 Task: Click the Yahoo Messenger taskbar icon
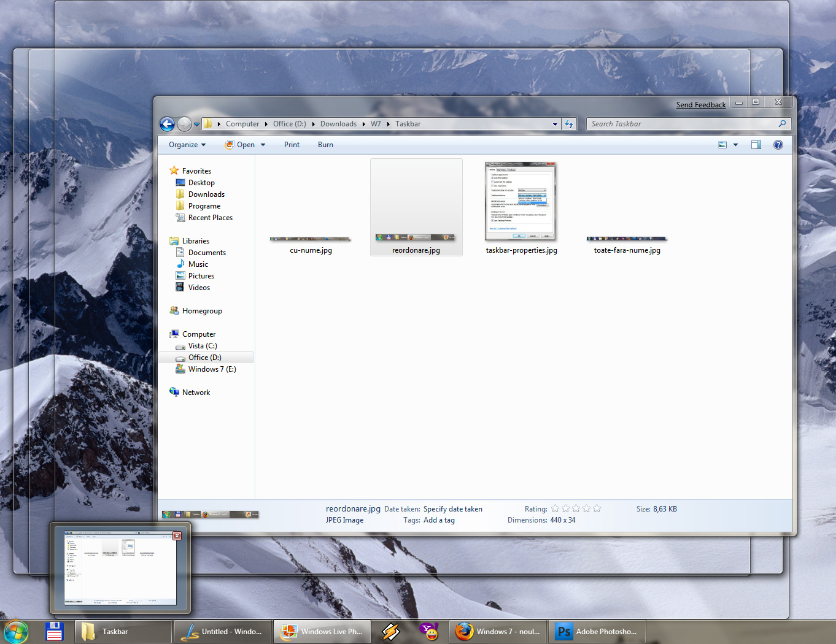(429, 632)
